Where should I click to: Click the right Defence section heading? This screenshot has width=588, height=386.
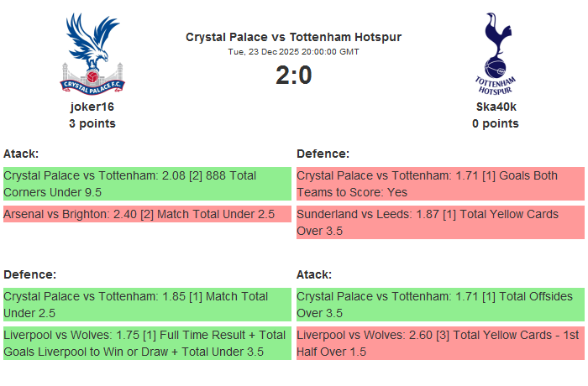[323, 154]
